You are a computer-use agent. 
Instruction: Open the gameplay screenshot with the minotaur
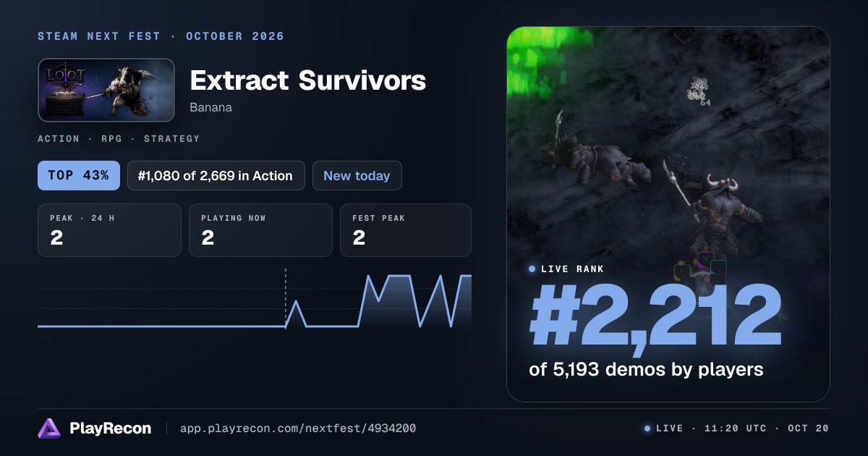pos(668,214)
